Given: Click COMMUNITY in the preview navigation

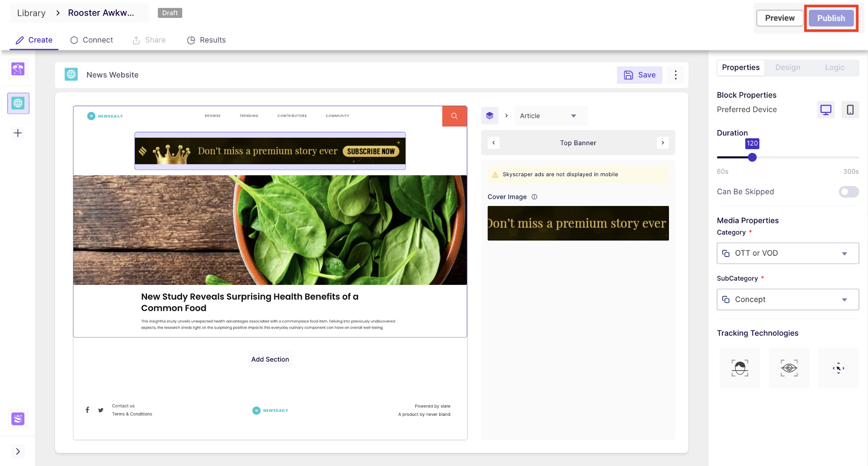Looking at the screenshot, I should point(338,116).
